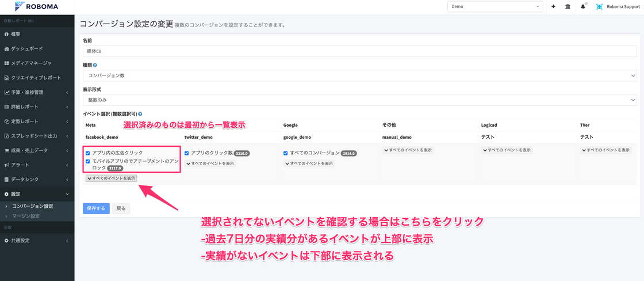Open the Demo account dropdown
Image resolution: width=644 pixels, height=281 pixels.
pos(495,6)
